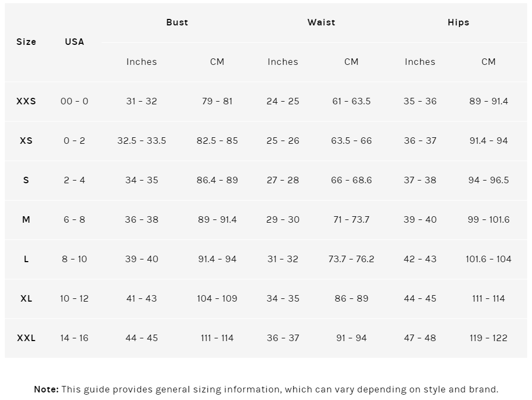Click the Waist column header
Viewport: 532px width, 400px height.
[321, 22]
